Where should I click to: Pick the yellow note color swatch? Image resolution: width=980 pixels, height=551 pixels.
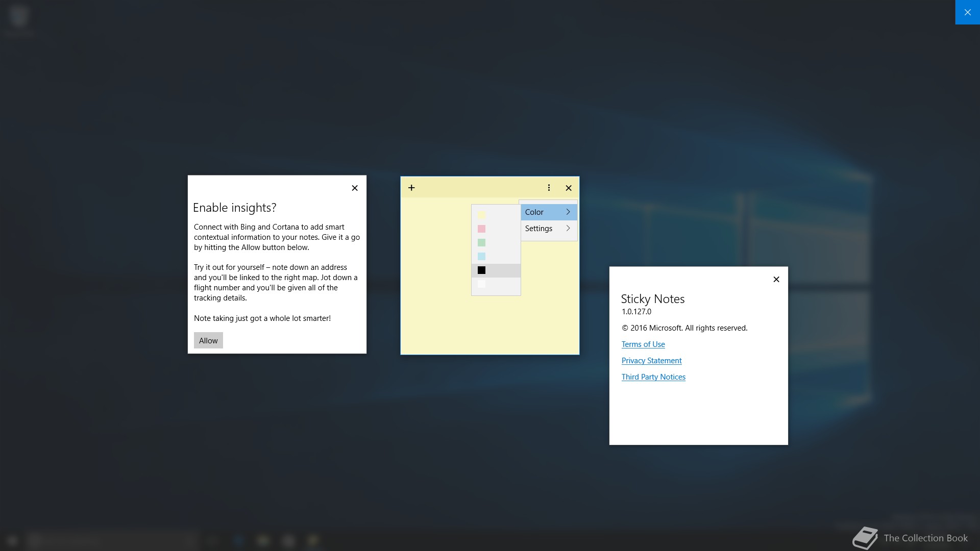click(481, 215)
